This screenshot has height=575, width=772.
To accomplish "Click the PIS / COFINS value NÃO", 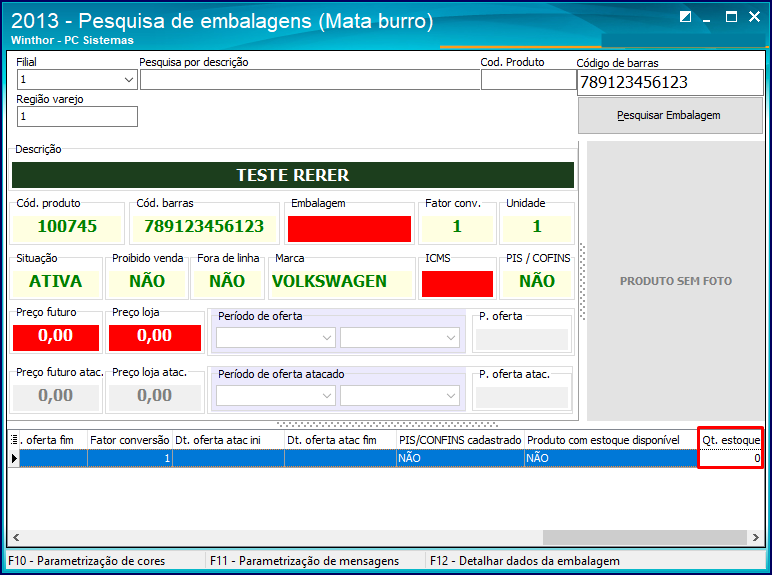I will [x=537, y=282].
